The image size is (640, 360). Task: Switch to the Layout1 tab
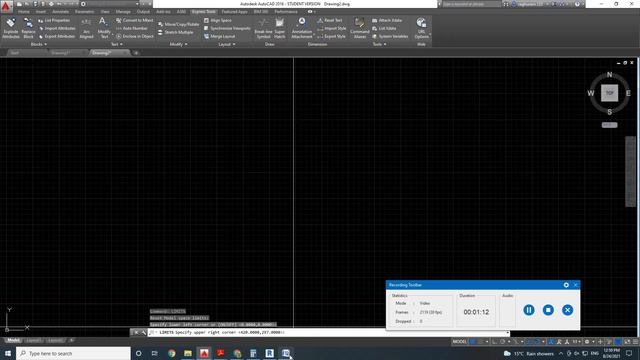coord(33,340)
